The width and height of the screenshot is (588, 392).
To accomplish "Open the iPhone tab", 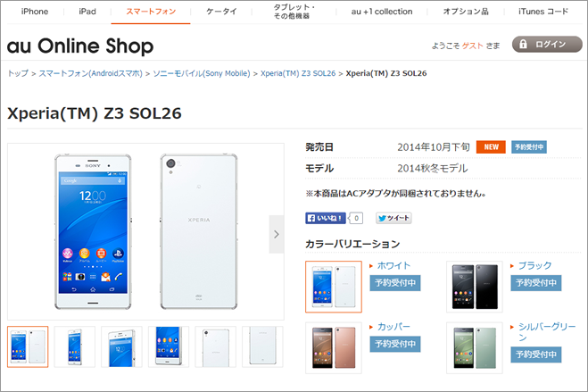I will pos(35,12).
